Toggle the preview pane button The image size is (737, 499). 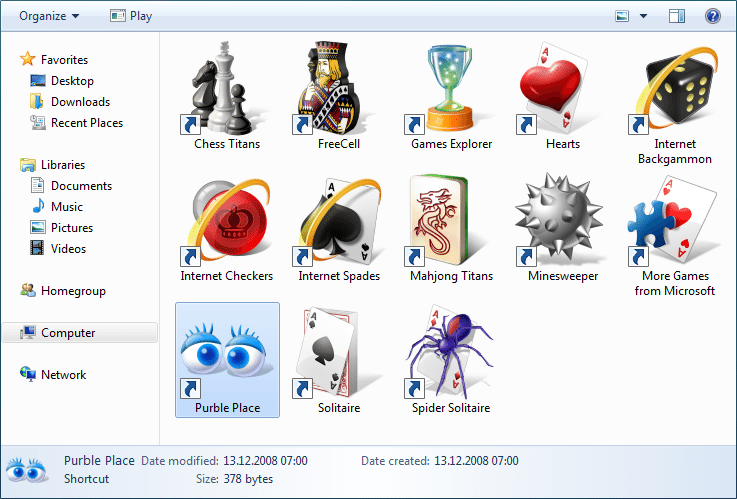677,16
